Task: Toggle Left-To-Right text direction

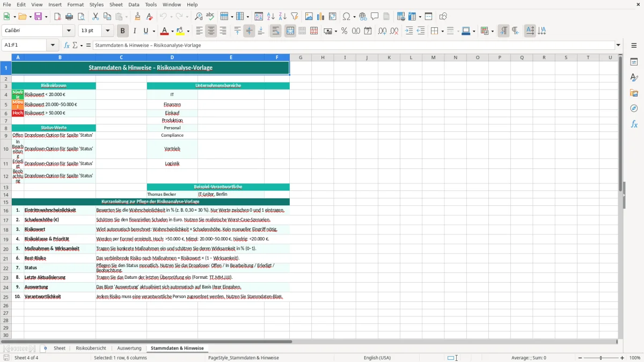Action: [503, 31]
